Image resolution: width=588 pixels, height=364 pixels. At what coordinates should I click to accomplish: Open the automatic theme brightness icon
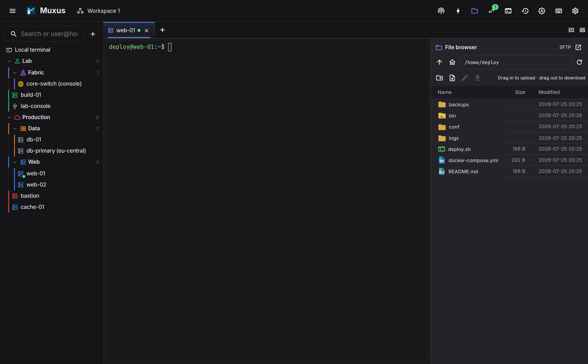pyautogui.click(x=541, y=11)
